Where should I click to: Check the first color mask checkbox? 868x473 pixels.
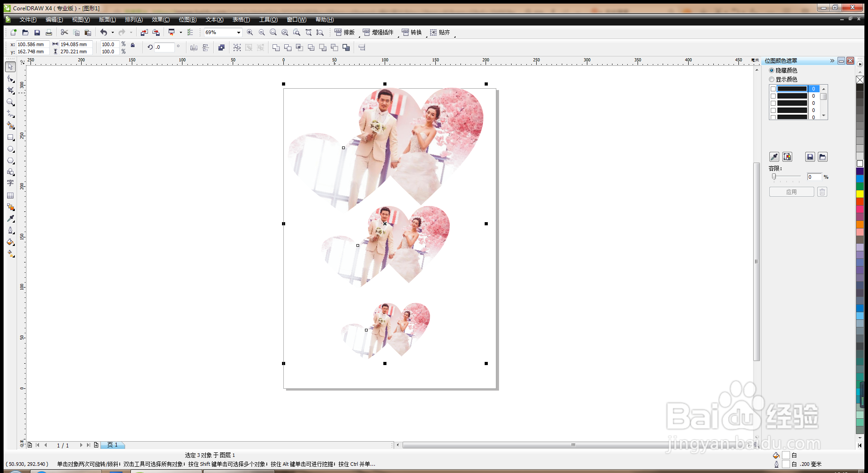pos(773,89)
